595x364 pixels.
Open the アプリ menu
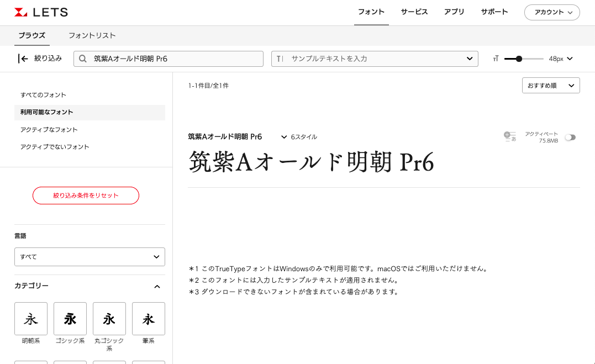[x=454, y=12]
